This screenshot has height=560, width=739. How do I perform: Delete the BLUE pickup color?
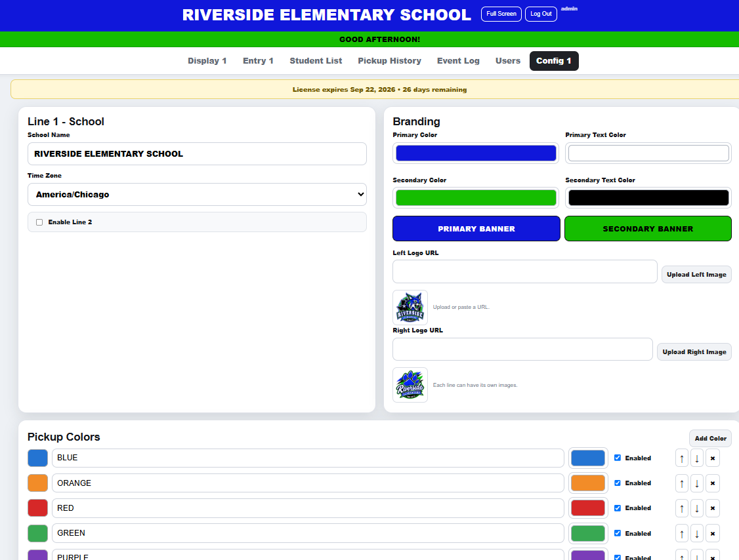[713, 458]
